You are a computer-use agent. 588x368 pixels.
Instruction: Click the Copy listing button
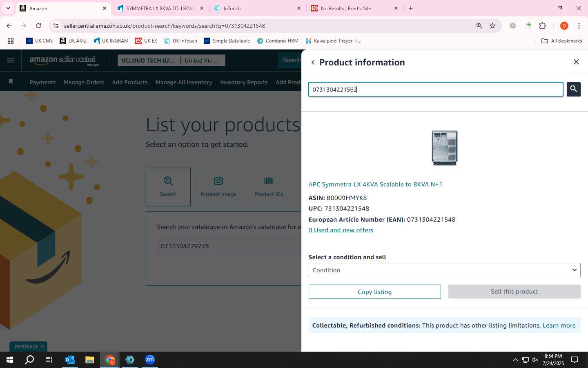point(375,292)
